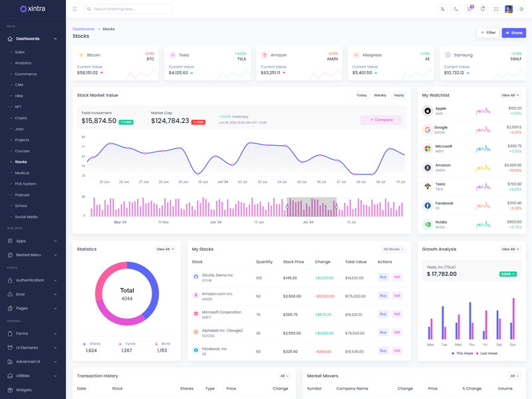Toggle the sidebar hamburger menu

click(x=74, y=9)
